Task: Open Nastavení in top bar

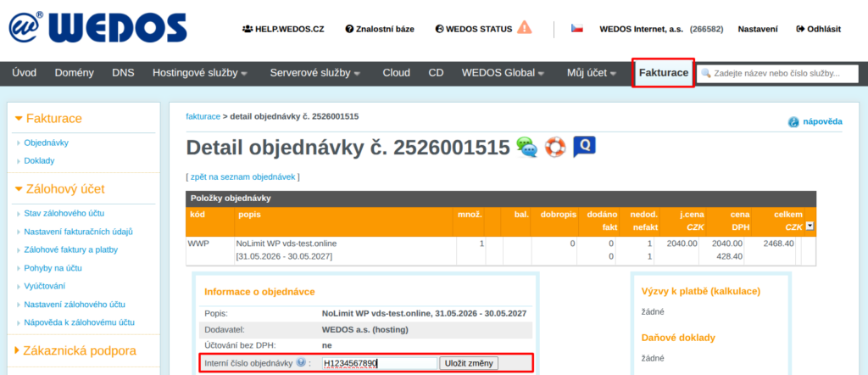Action: pyautogui.click(x=758, y=29)
